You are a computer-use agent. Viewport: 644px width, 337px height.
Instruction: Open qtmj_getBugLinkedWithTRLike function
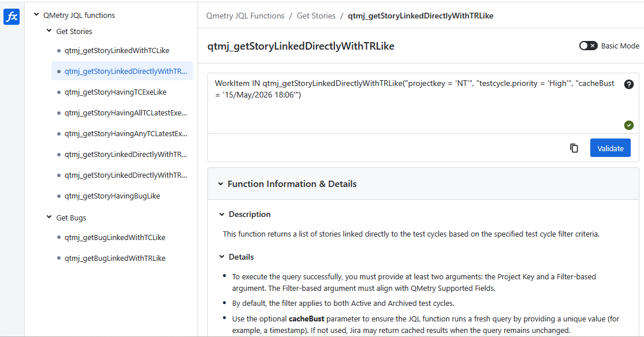115,258
